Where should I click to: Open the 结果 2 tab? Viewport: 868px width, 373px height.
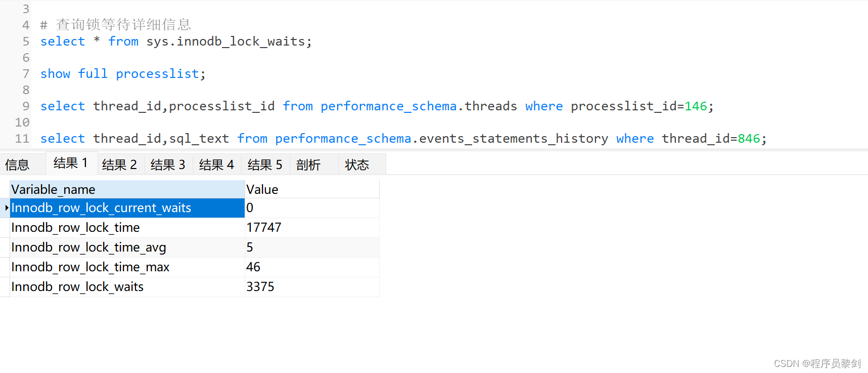point(120,164)
